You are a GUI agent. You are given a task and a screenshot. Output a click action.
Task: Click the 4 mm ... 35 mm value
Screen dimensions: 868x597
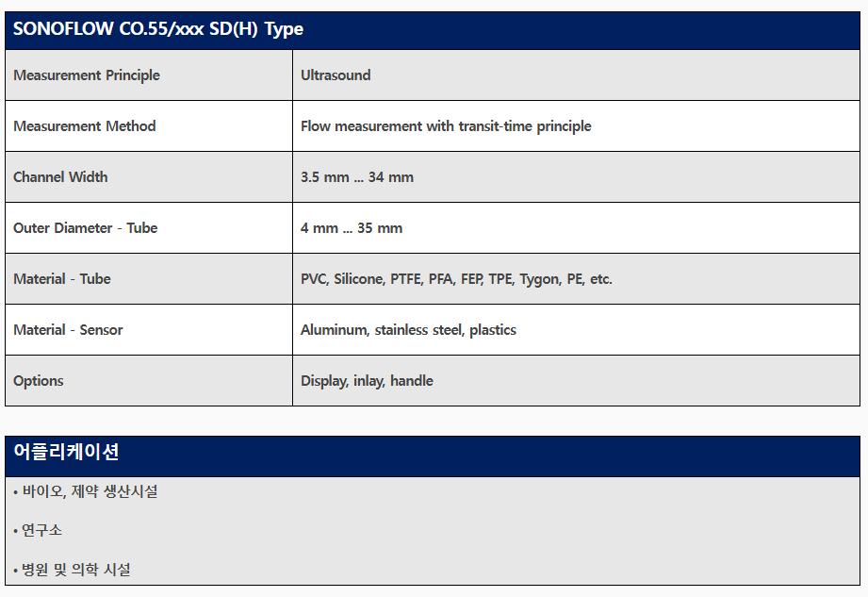coord(352,228)
